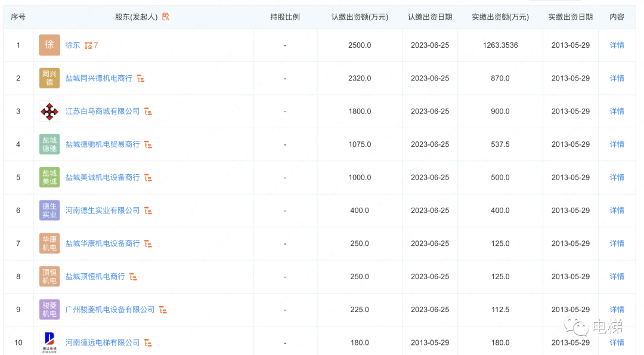
Task: Select the 徐 avatar badge in row 1
Action: point(49,45)
